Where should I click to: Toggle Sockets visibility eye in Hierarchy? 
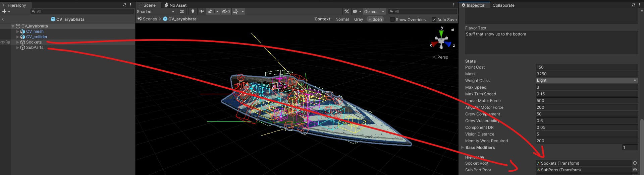[x=3, y=42]
